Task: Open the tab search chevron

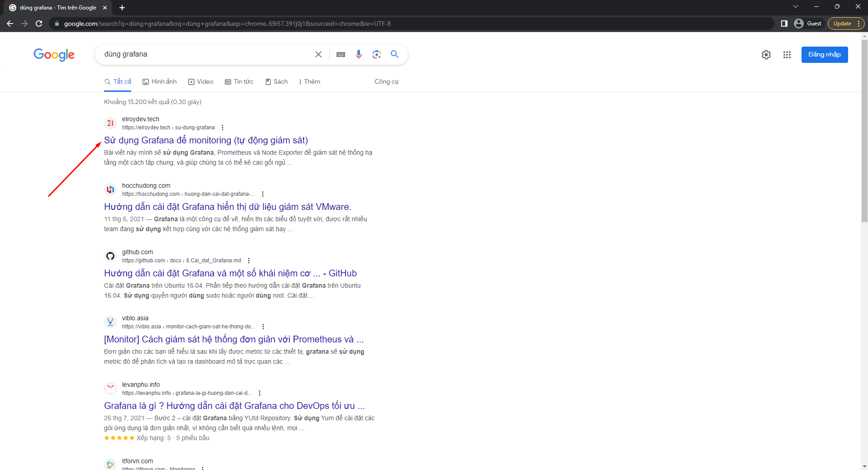Action: [796, 6]
